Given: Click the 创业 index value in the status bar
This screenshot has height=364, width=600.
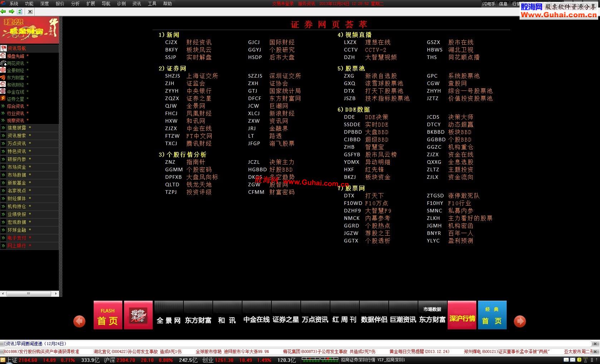Looking at the screenshot, I should click(224, 360).
